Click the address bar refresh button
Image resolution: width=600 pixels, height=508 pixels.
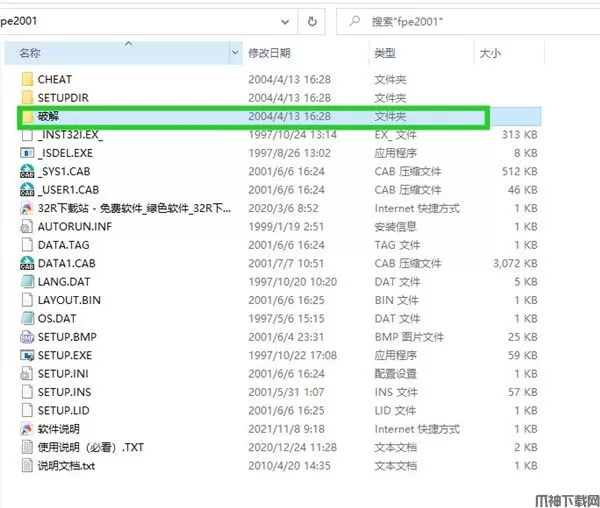312,21
